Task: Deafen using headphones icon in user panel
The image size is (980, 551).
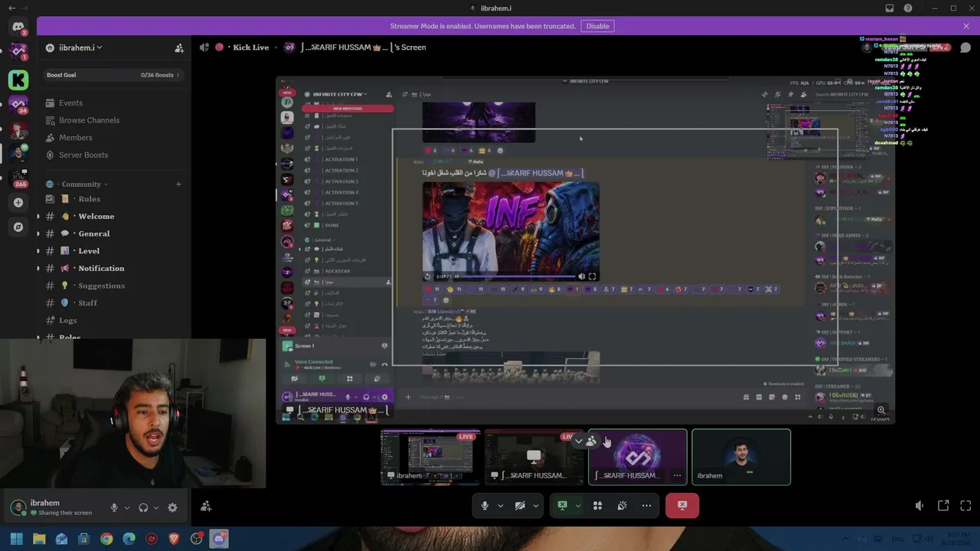Action: click(143, 507)
